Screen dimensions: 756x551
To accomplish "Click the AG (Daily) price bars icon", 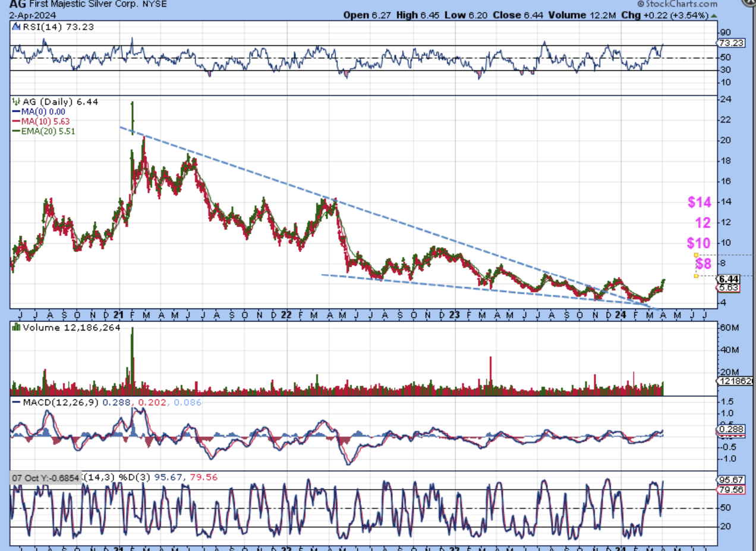I will (x=15, y=102).
